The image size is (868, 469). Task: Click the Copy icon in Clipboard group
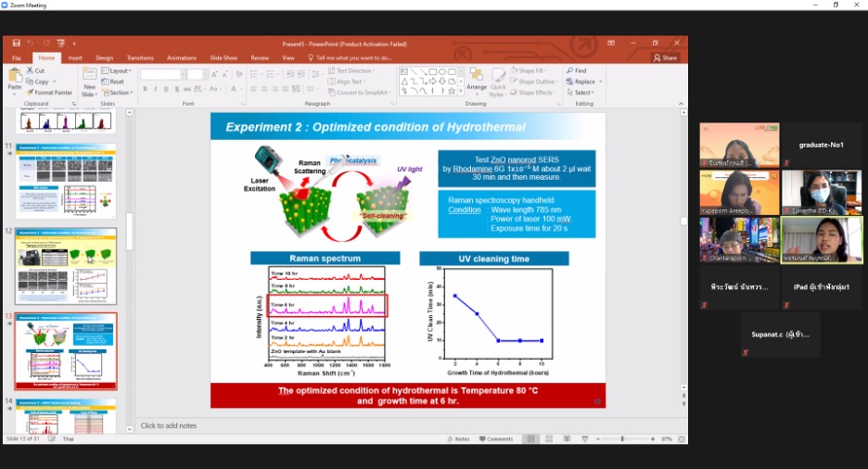coord(37,82)
